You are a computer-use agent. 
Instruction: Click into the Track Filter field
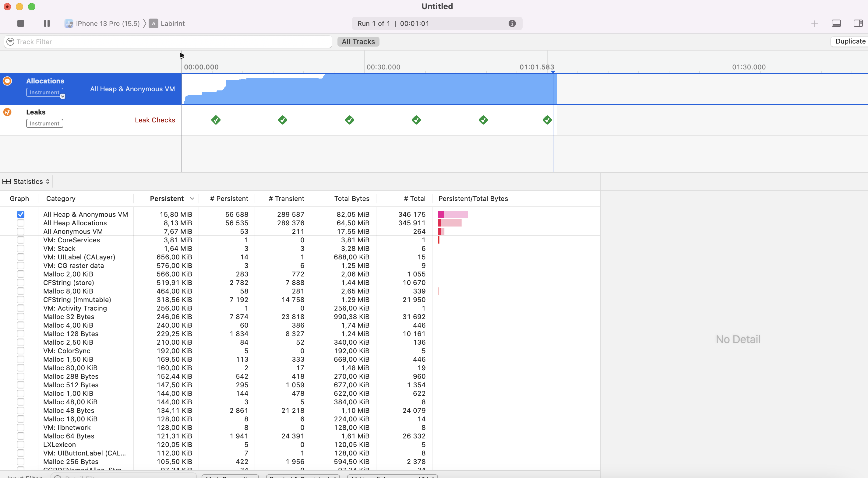pyautogui.click(x=168, y=41)
